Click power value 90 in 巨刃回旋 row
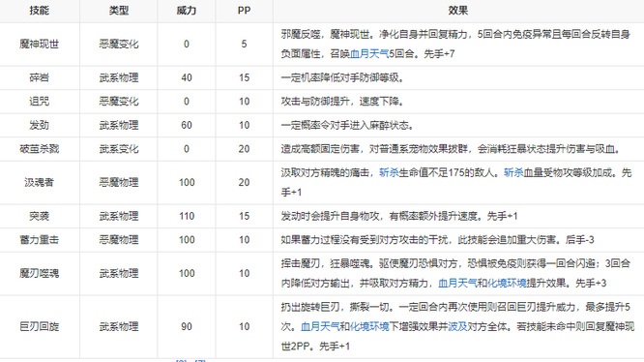Screen dimensions: 644x362 pyautogui.click(x=187, y=326)
